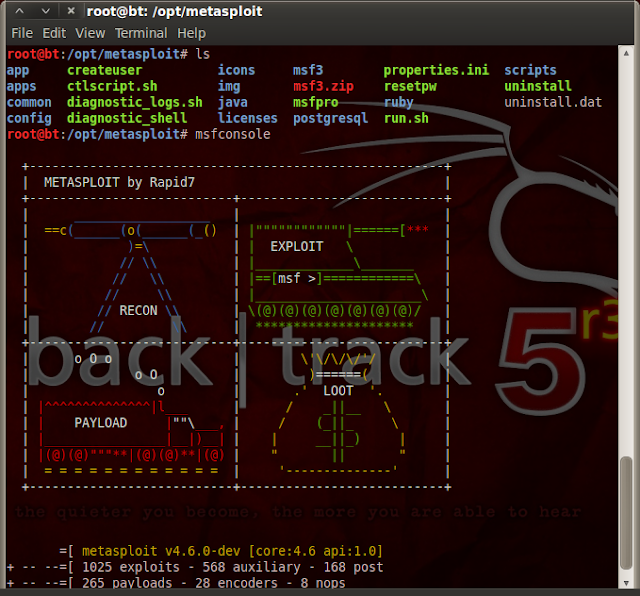Click the '168 post' count text
This screenshot has height=596, width=640.
(x=353, y=567)
